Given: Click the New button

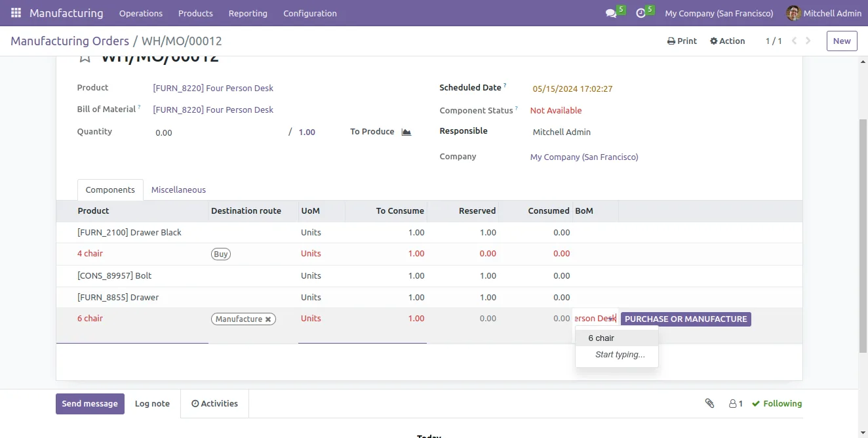Looking at the screenshot, I should pos(842,41).
